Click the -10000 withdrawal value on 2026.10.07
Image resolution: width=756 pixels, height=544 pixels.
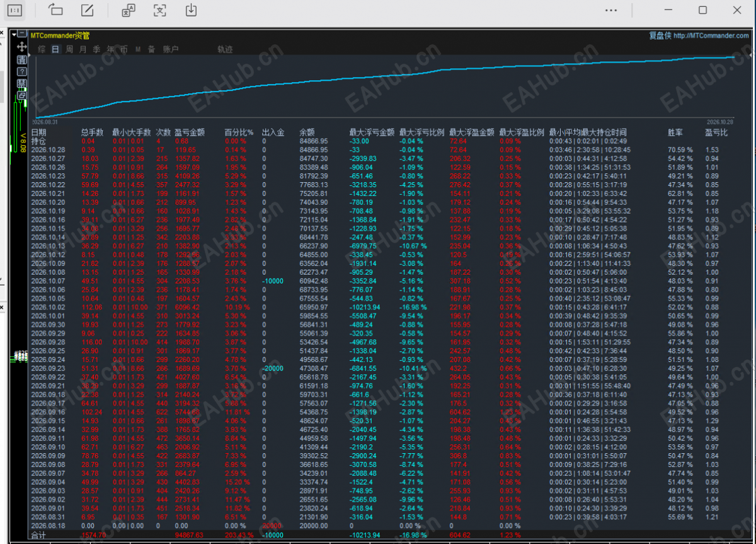(x=273, y=281)
